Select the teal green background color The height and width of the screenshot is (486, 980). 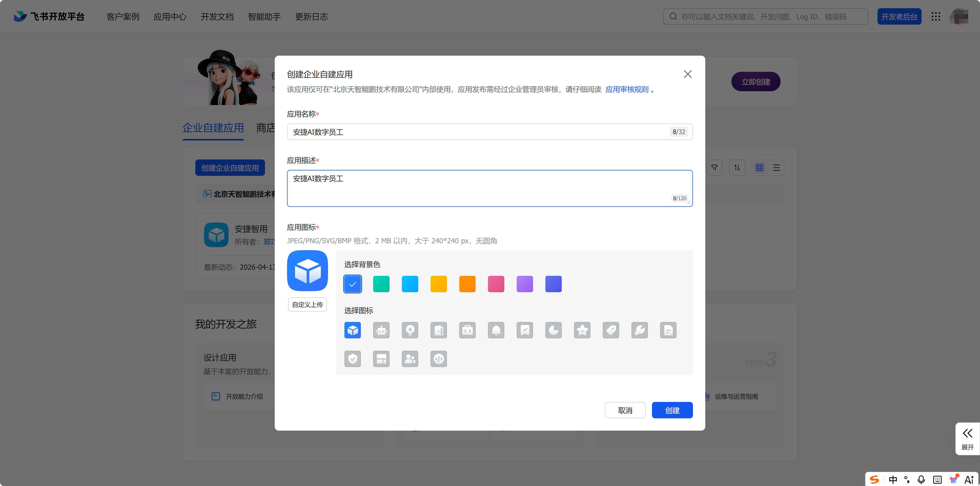click(x=381, y=284)
